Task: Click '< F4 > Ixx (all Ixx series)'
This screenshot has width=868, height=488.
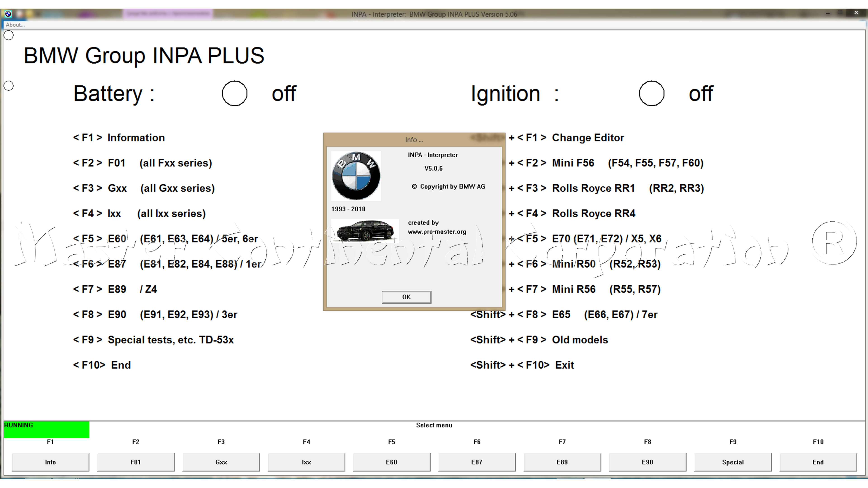Action: click(x=139, y=213)
